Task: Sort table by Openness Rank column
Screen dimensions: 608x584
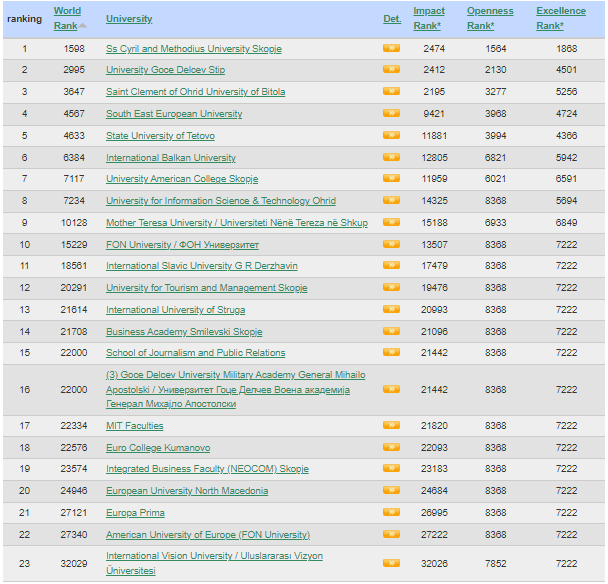Action: (x=490, y=18)
